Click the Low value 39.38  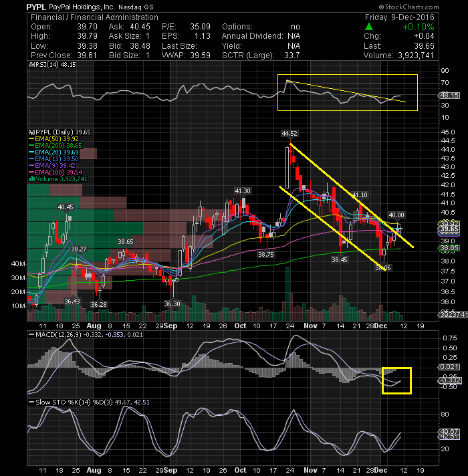[x=87, y=46]
